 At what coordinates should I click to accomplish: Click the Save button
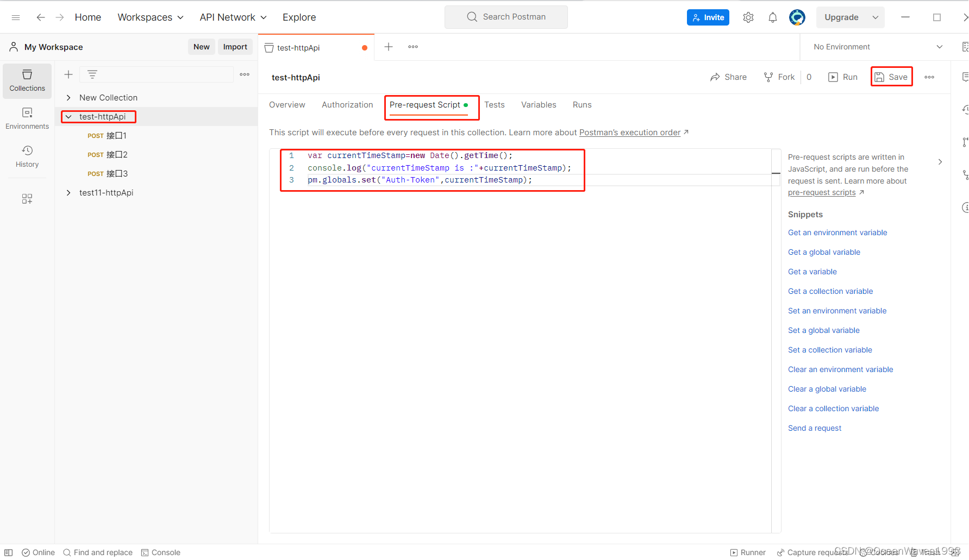pyautogui.click(x=891, y=77)
